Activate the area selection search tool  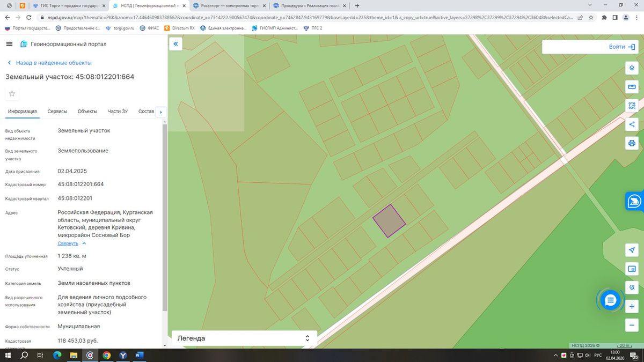[632, 106]
